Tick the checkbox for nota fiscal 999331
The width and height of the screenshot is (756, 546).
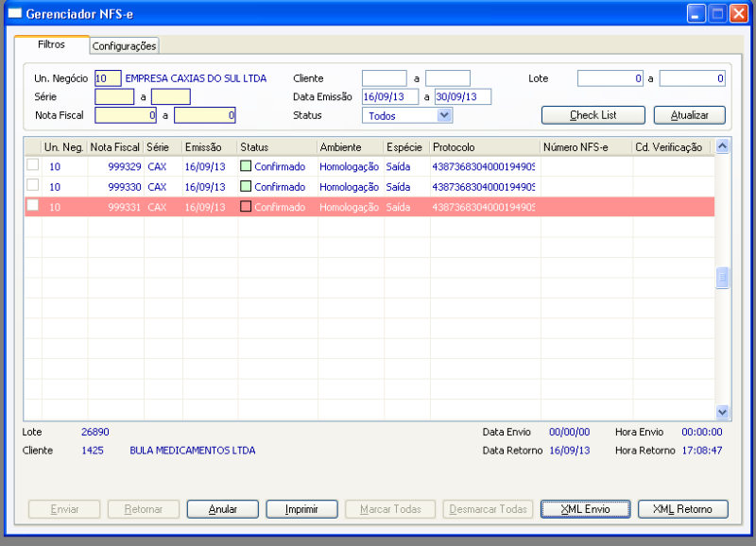click(x=32, y=205)
